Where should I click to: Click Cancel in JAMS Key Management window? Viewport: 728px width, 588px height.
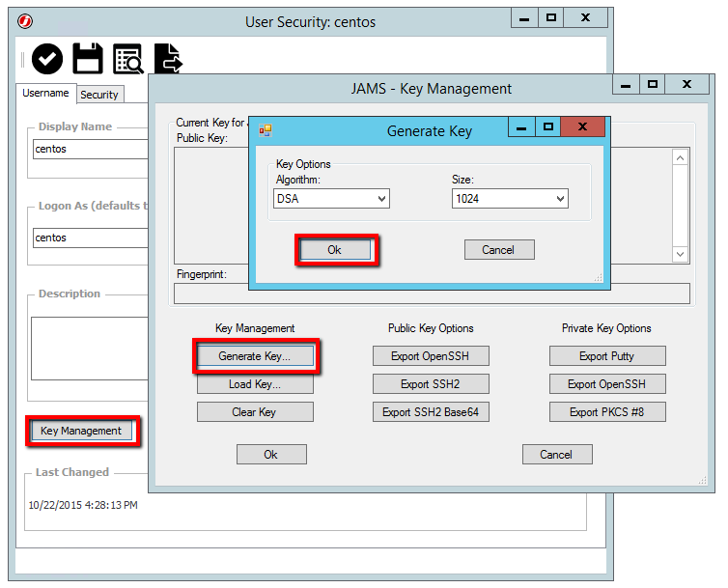point(557,454)
